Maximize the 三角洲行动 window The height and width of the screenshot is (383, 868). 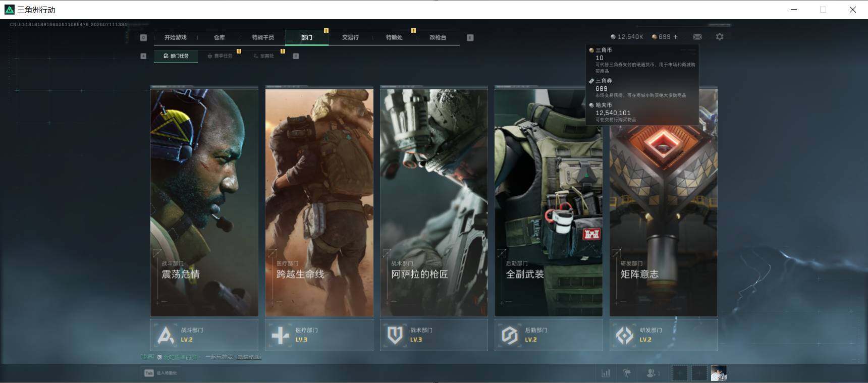[x=823, y=10]
